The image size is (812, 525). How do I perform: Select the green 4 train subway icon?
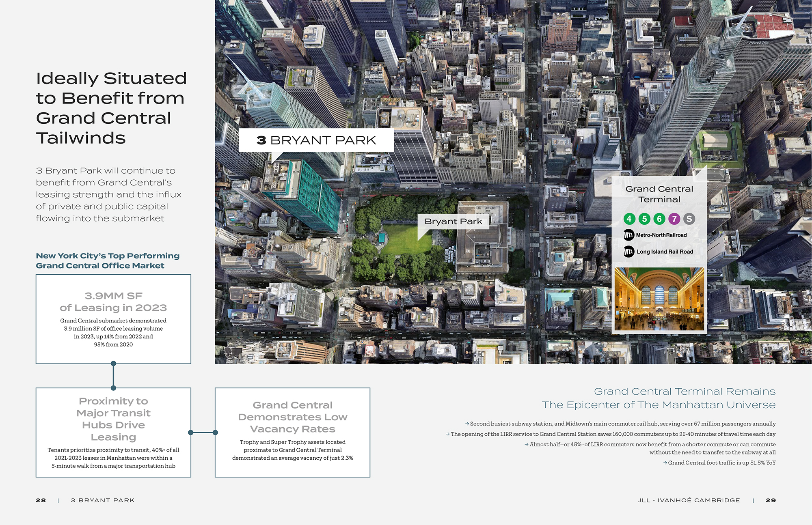click(x=629, y=219)
